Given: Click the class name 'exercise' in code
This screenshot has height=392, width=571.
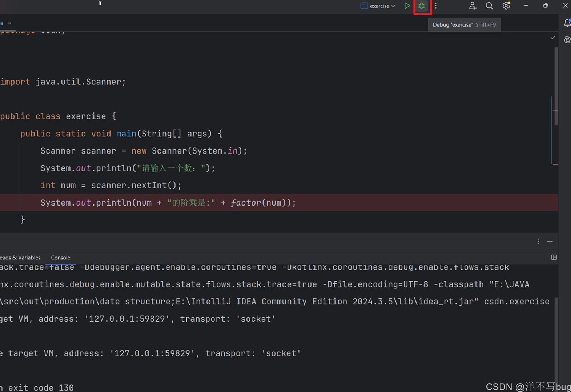Looking at the screenshot, I should 86,116.
